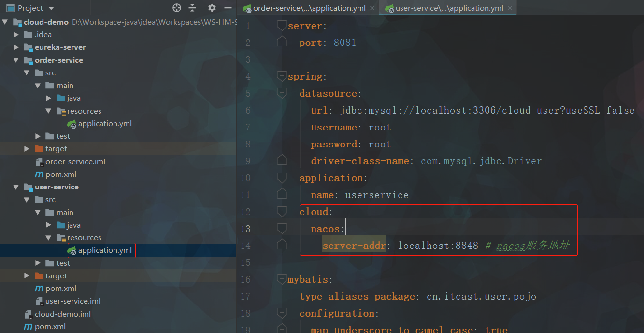The height and width of the screenshot is (333, 644).
Task: Collapse the user-service module
Action: pos(16,187)
